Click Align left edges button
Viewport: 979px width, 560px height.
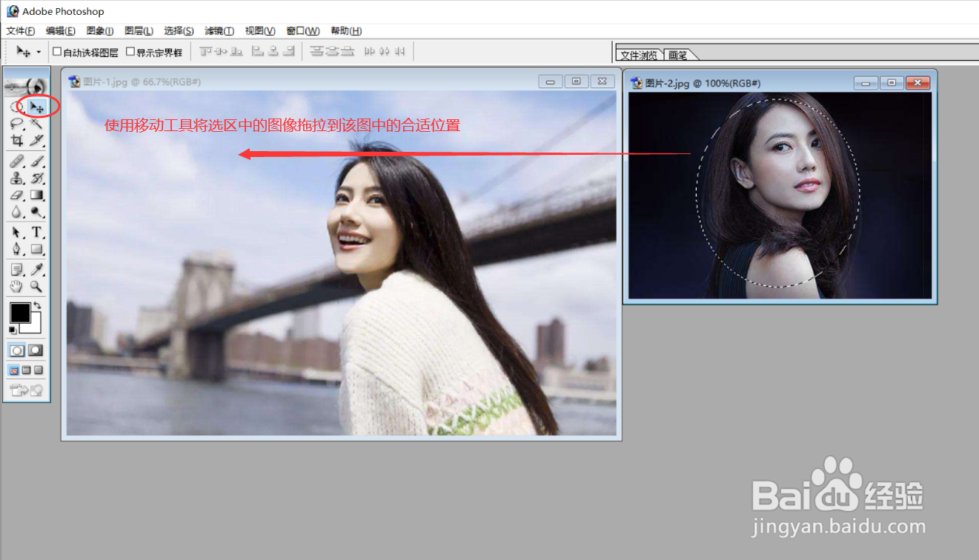pos(258,51)
